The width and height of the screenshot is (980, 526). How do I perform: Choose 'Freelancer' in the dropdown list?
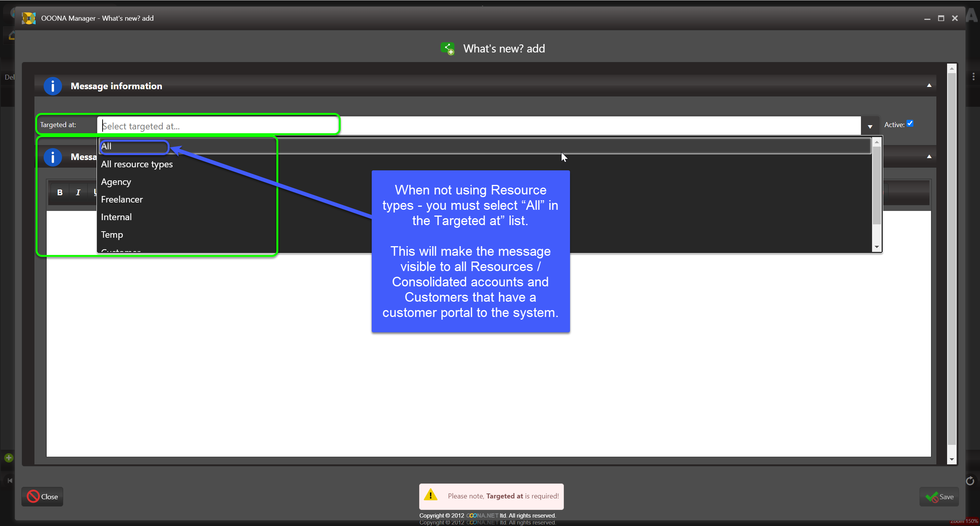122,199
